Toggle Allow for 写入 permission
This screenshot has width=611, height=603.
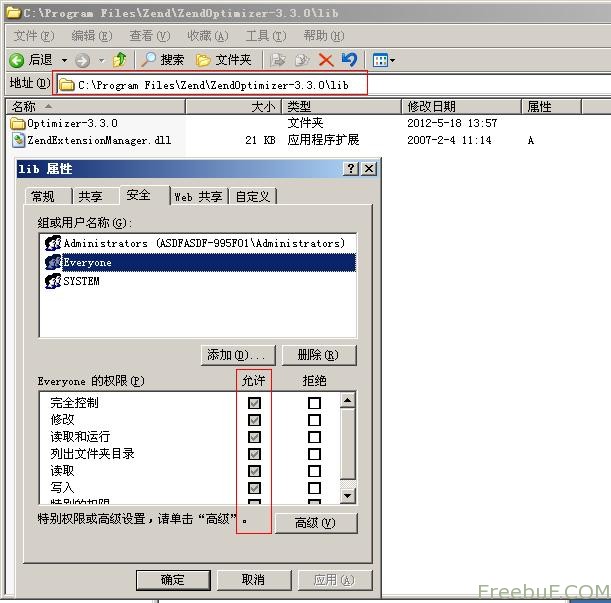(x=254, y=488)
